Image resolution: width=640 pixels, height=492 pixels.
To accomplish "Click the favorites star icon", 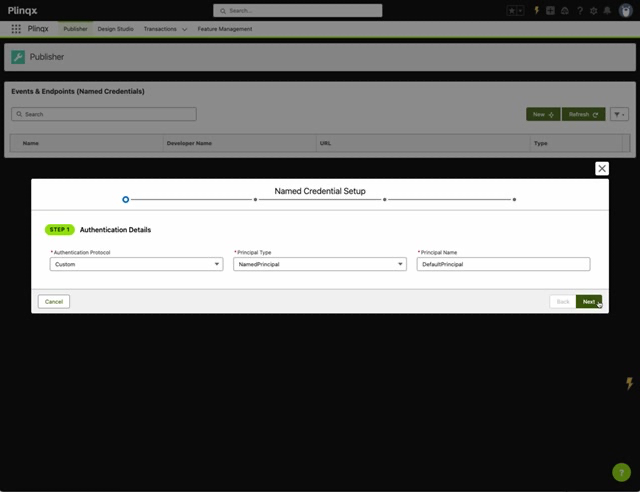I will pos(511,11).
